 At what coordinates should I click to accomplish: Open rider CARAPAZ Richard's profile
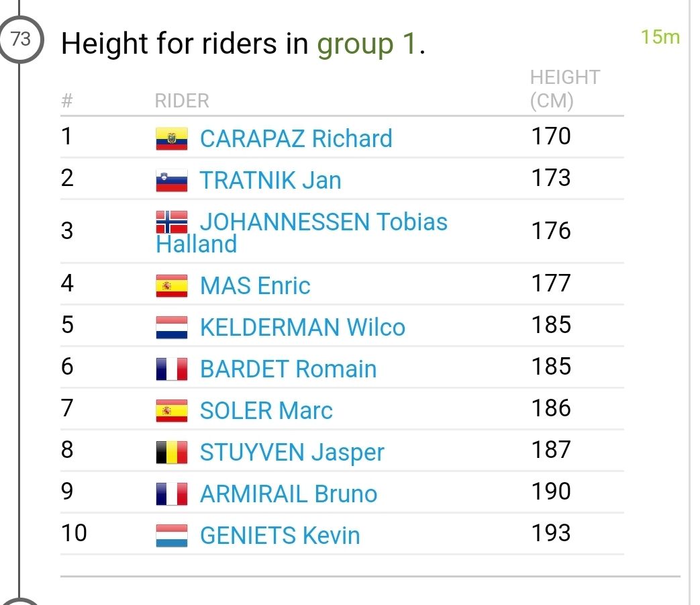point(296,139)
